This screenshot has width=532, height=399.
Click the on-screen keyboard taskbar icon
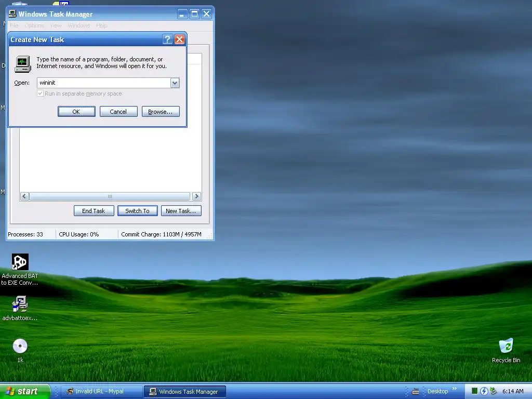(x=415, y=392)
